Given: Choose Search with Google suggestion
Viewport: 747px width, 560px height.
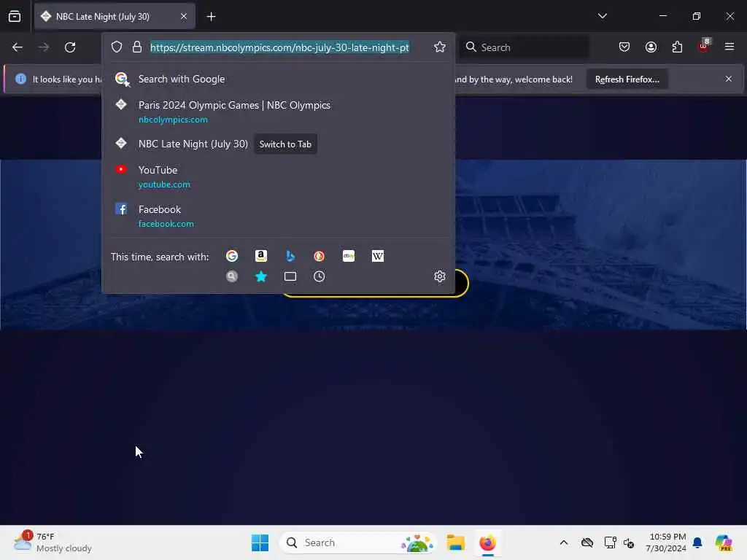Looking at the screenshot, I should coord(279,79).
